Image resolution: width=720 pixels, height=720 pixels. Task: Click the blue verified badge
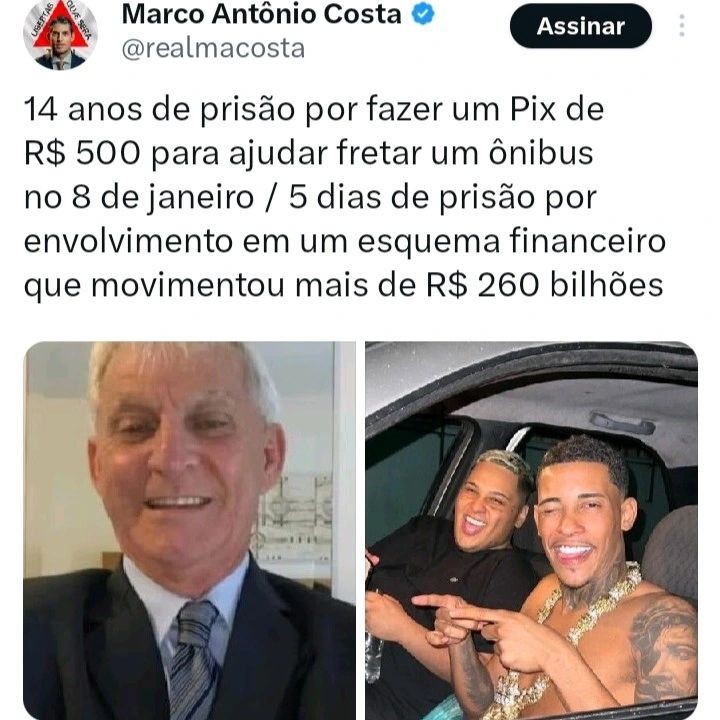coord(422,14)
